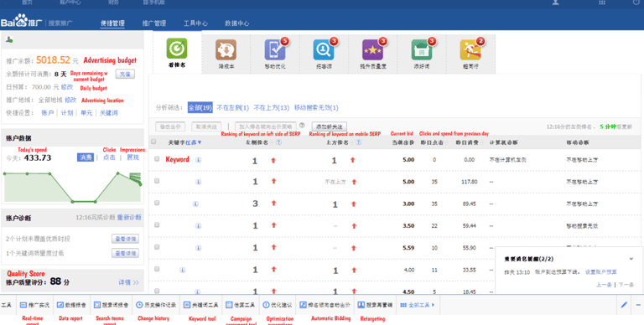
Task: Click the set account budget link in popup
Action: 601,272
